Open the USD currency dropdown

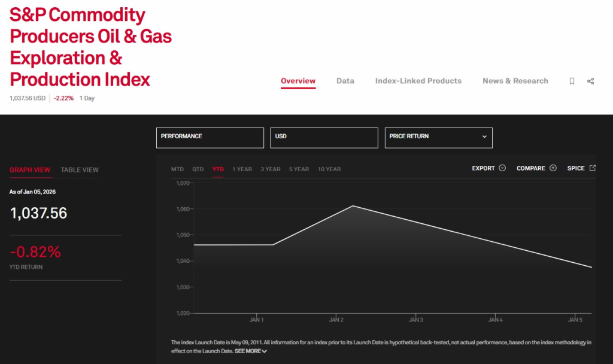[x=324, y=137]
